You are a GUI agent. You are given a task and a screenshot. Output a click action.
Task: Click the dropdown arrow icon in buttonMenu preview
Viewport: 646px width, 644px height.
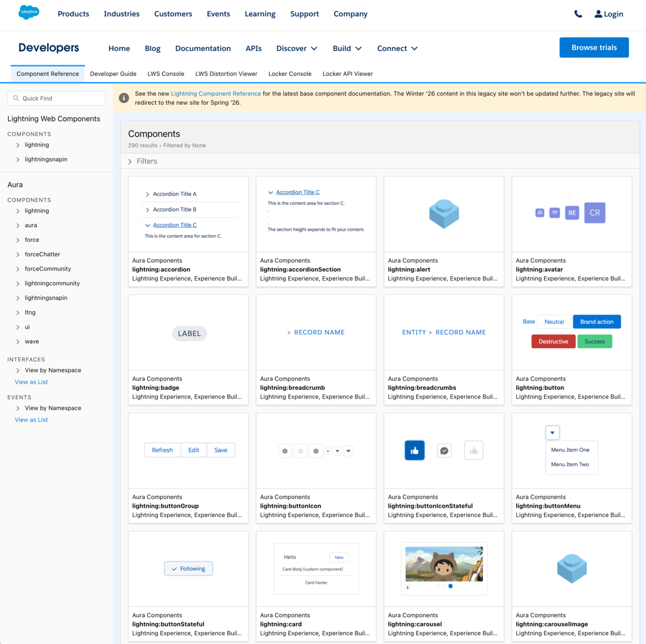click(552, 432)
